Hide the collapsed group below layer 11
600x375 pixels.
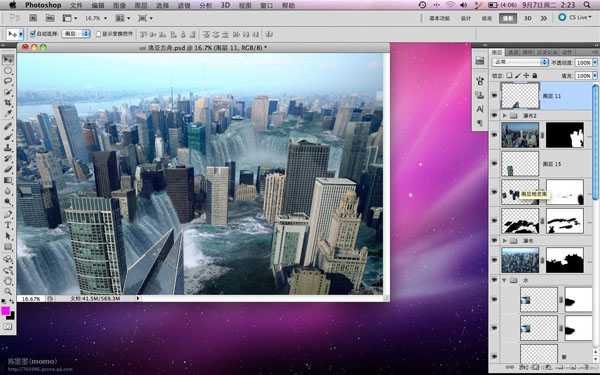click(x=494, y=115)
